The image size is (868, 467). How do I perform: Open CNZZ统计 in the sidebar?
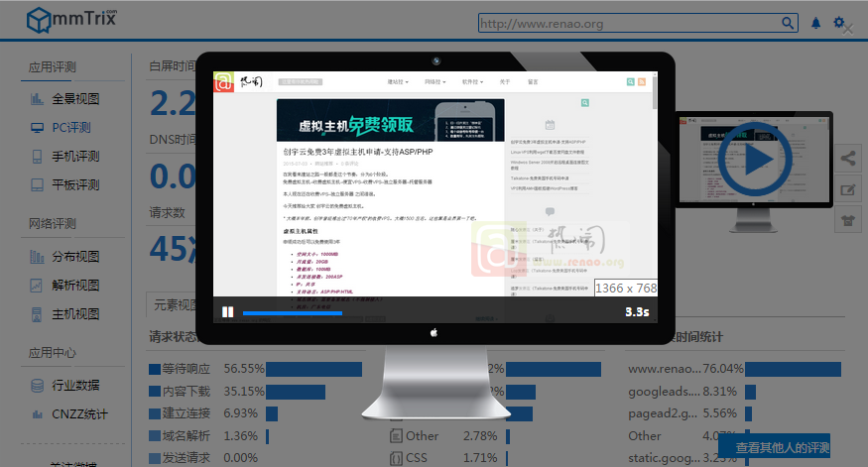point(79,413)
